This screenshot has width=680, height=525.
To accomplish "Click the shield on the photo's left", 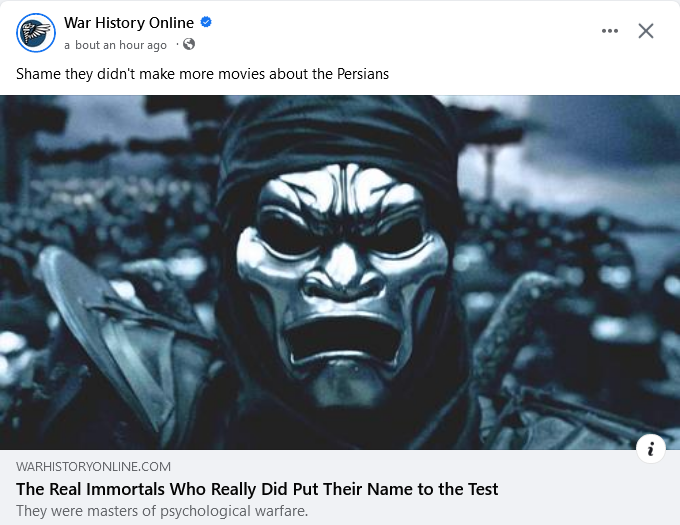I will (90, 330).
